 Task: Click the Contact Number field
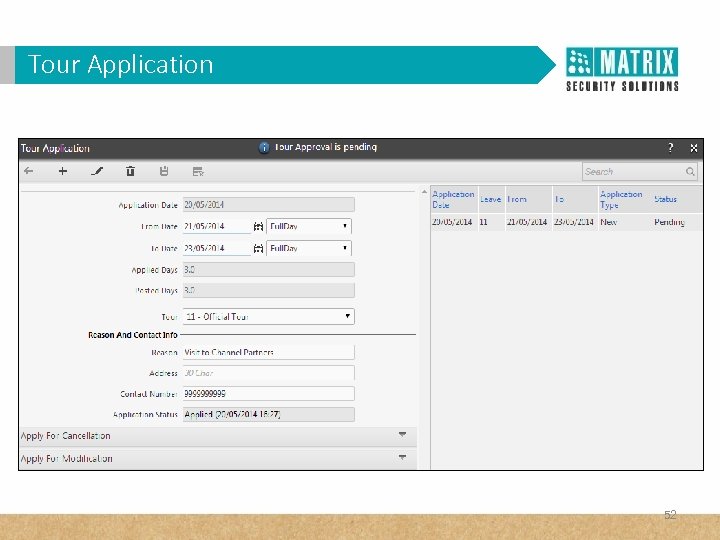click(269, 394)
